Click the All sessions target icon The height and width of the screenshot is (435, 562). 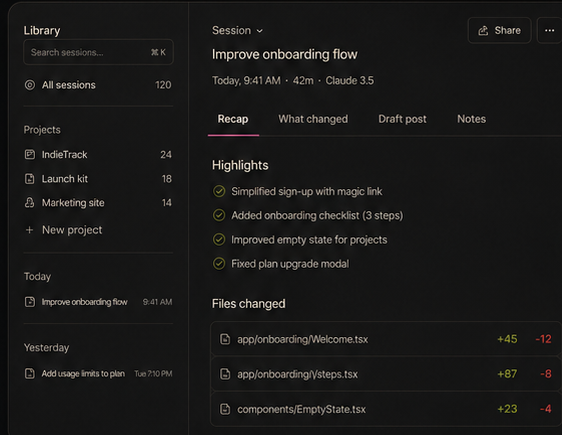tap(30, 85)
